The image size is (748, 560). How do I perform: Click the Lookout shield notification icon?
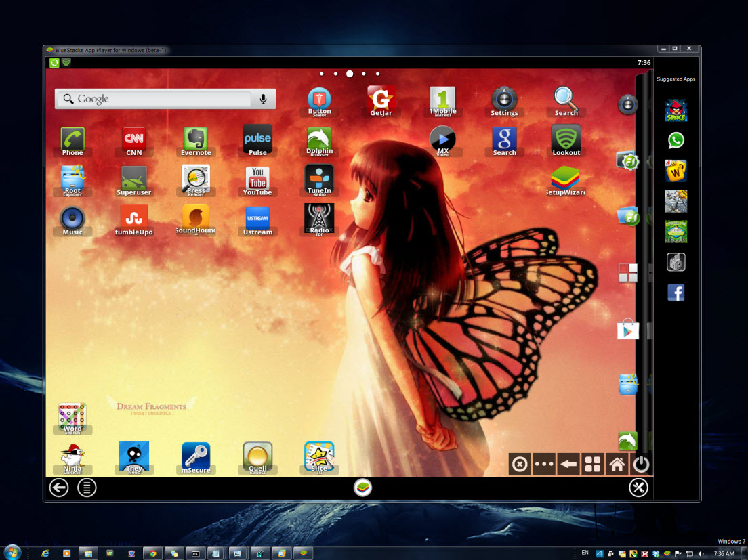coord(66,62)
